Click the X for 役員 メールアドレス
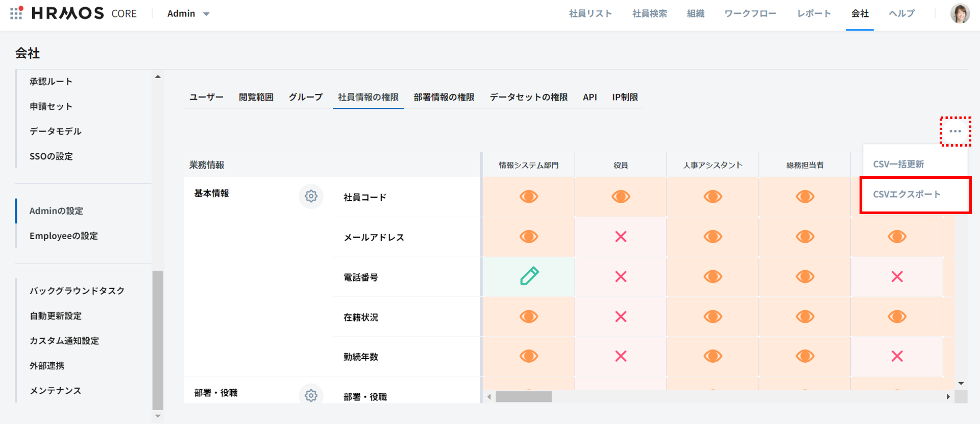The width and height of the screenshot is (980, 424). point(621,237)
